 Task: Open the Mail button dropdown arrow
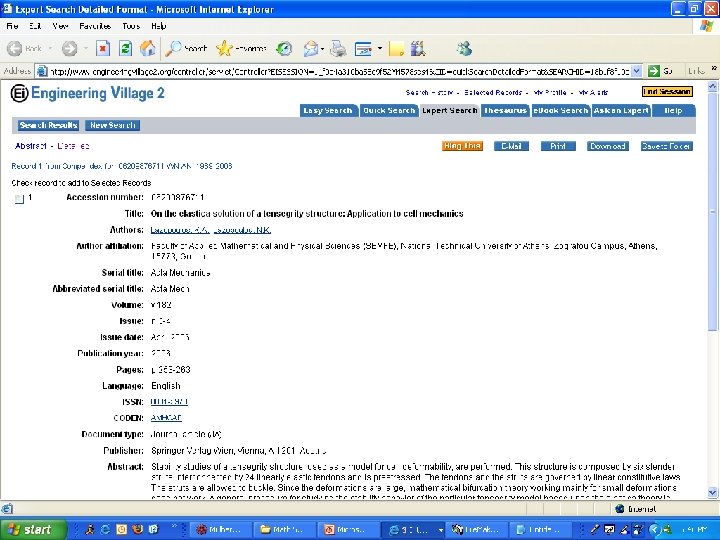[x=322, y=48]
